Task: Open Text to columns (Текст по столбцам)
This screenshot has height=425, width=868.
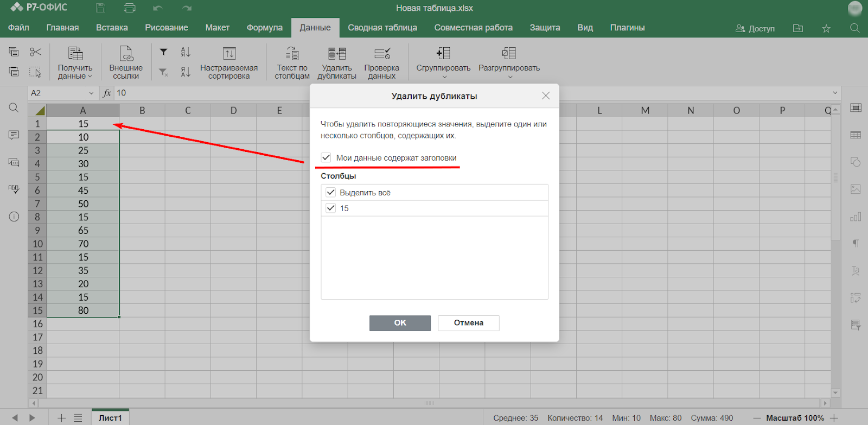Action: (292, 62)
